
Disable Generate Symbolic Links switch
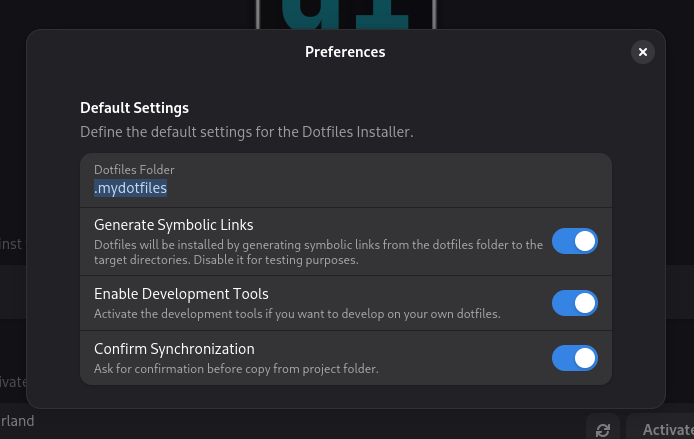(574, 241)
